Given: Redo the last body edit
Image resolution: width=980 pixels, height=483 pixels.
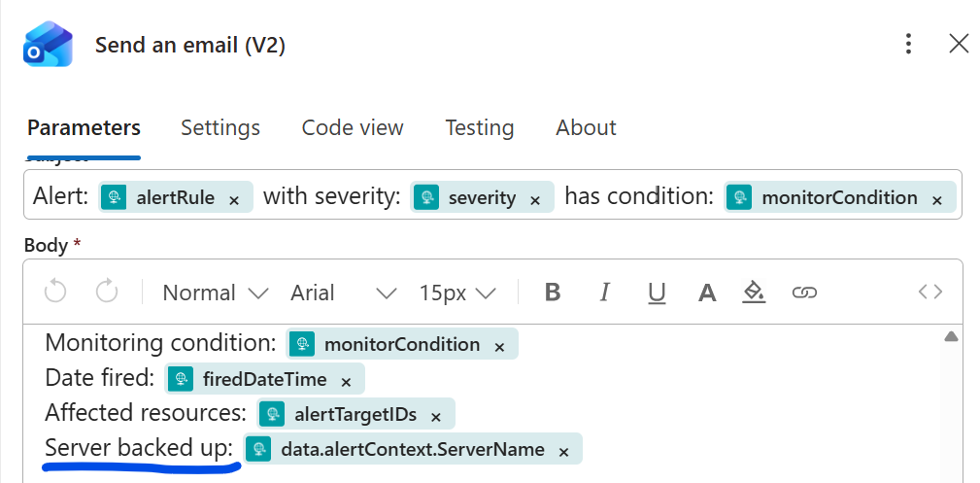Looking at the screenshot, I should (x=107, y=292).
